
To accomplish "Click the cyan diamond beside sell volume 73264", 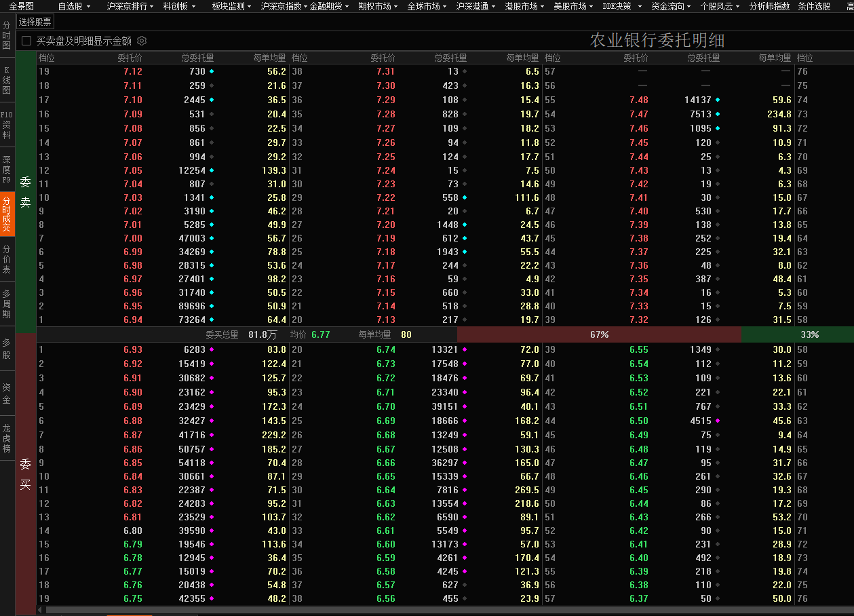I will click(212, 320).
